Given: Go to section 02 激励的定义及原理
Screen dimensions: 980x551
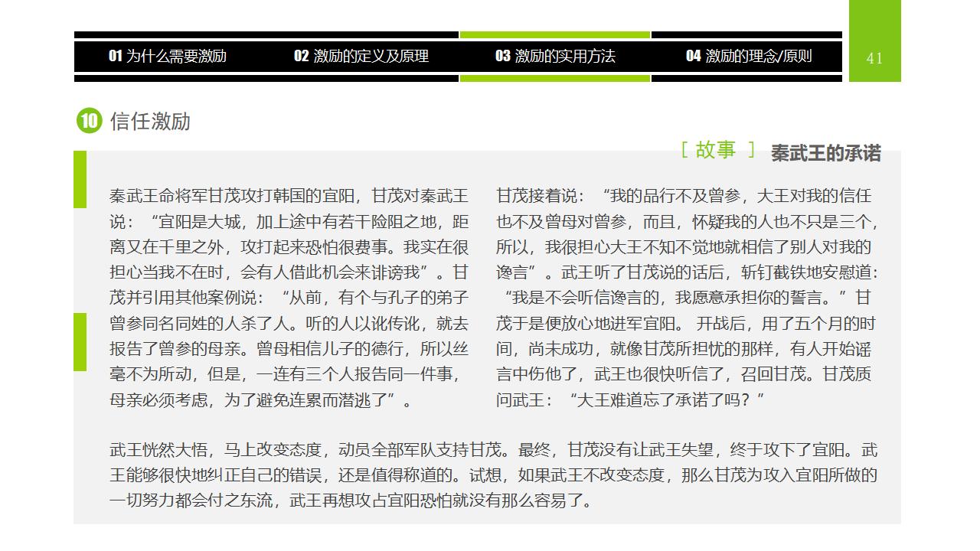Looking at the screenshot, I should click(x=361, y=56).
